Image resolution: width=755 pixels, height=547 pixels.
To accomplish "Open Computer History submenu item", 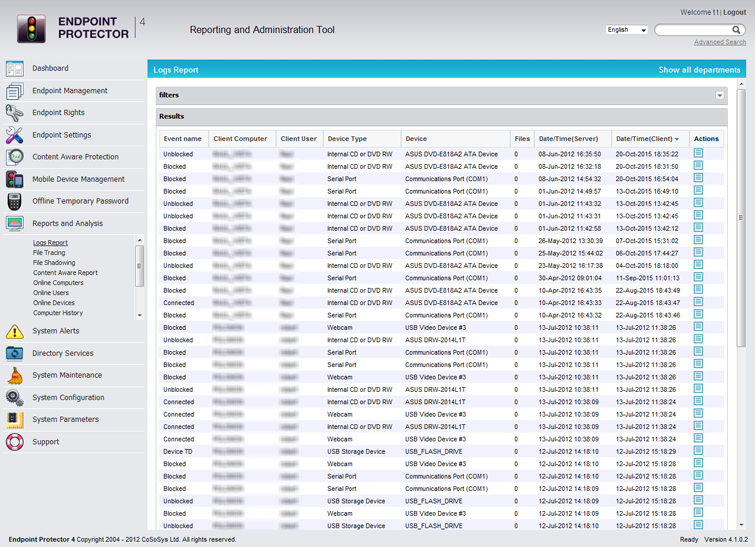I will pyautogui.click(x=58, y=313).
